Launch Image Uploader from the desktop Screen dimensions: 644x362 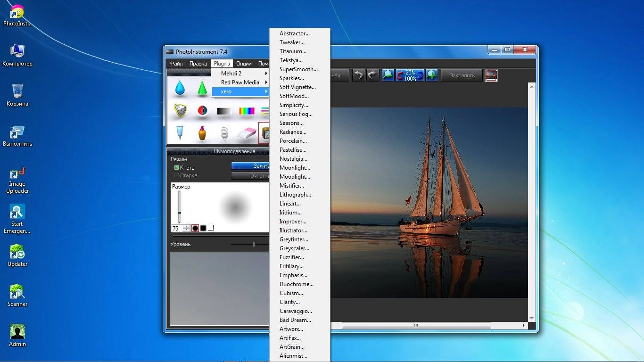tap(17, 180)
